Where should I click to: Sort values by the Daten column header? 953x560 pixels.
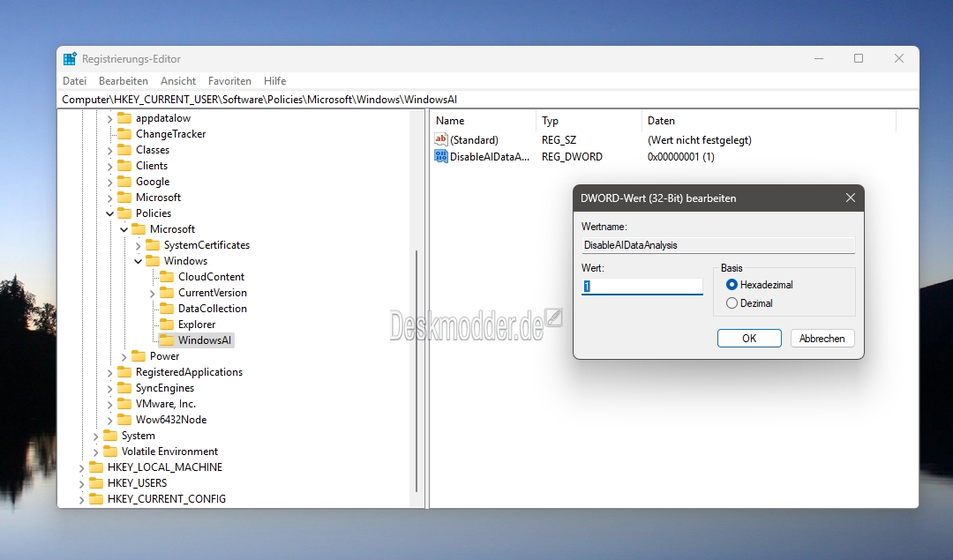click(x=769, y=121)
